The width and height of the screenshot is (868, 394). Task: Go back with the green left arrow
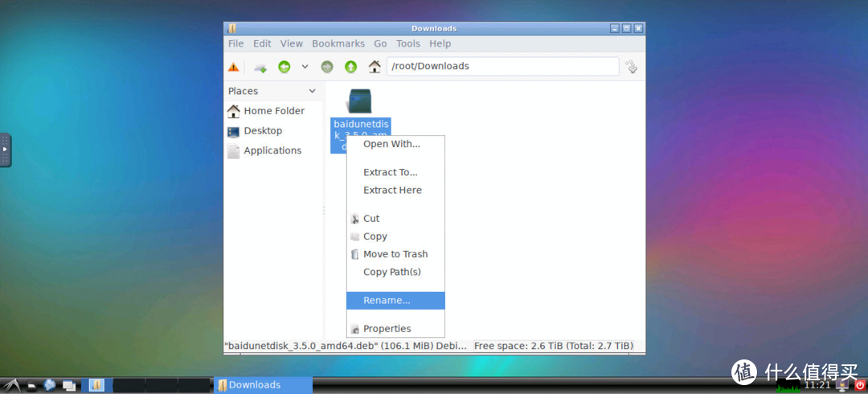[284, 67]
